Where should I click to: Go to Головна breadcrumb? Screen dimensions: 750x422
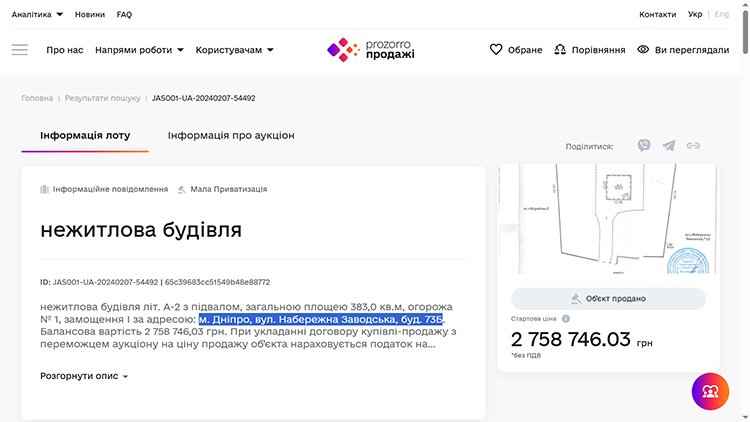(37, 98)
